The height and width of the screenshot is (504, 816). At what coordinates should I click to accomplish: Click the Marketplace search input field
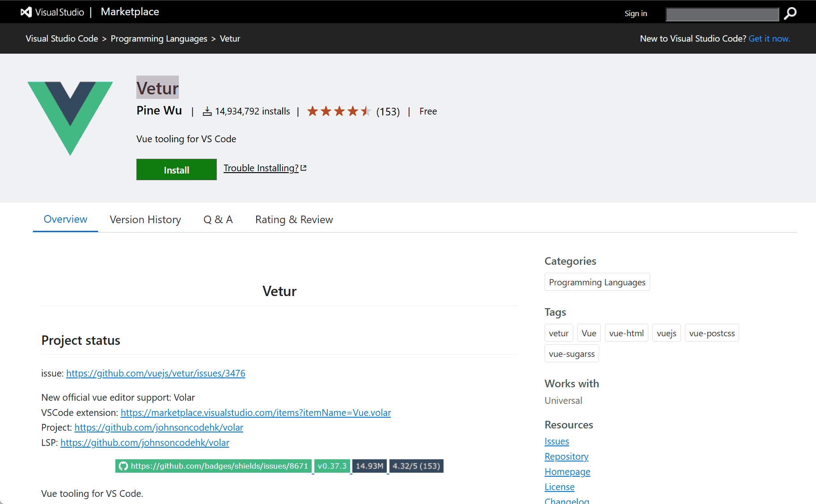point(722,14)
